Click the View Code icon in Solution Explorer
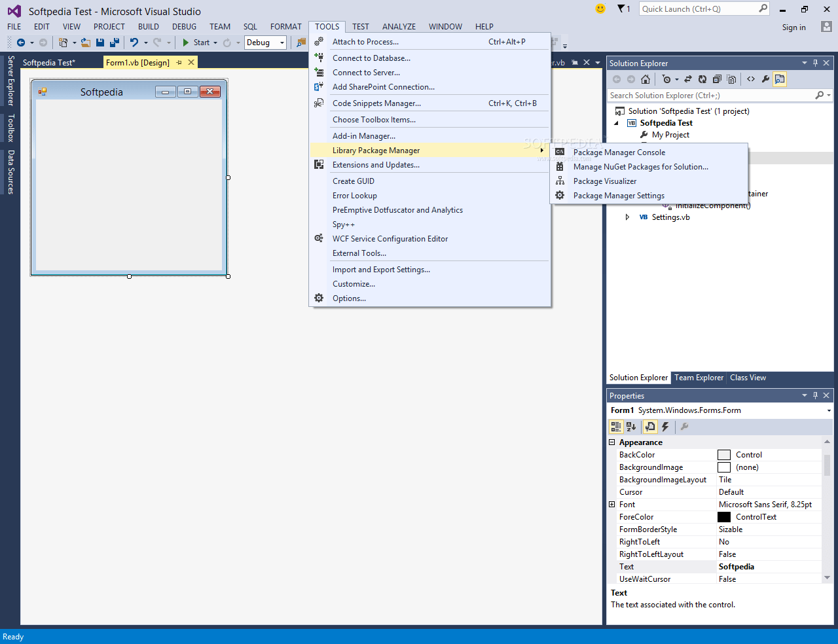 point(751,79)
